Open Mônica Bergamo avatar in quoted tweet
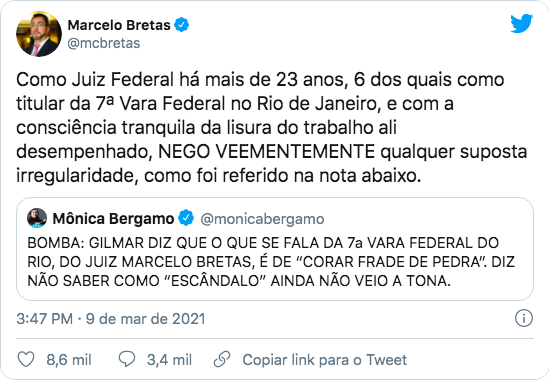The image size is (549, 380). 37,218
